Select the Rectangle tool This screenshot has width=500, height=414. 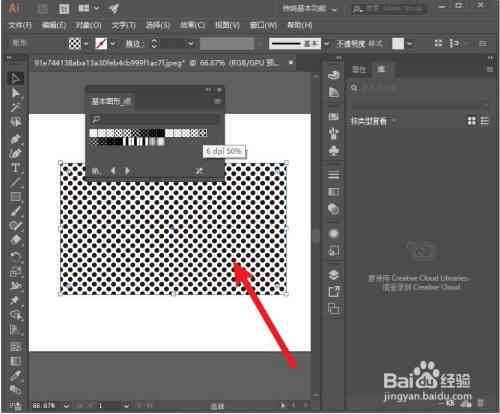pyautogui.click(x=15, y=197)
